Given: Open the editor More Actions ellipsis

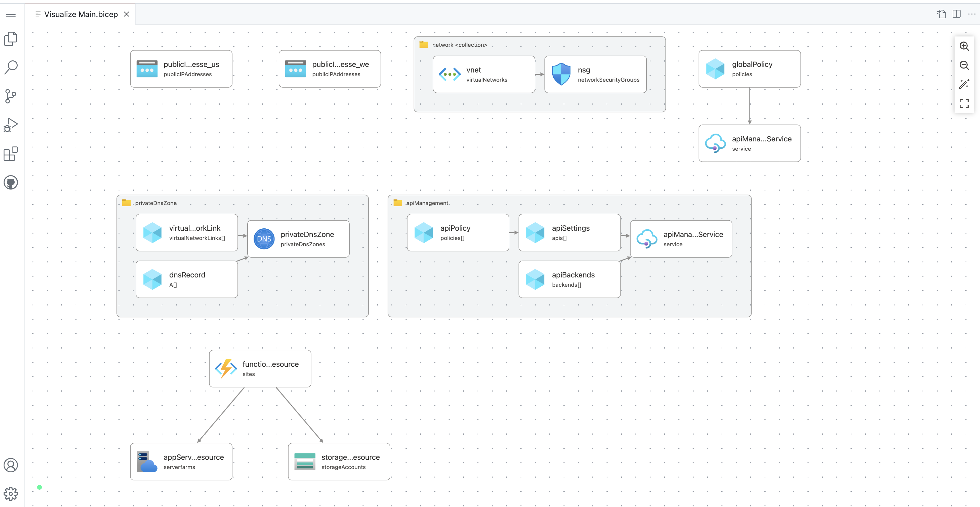Looking at the screenshot, I should tap(972, 14).
